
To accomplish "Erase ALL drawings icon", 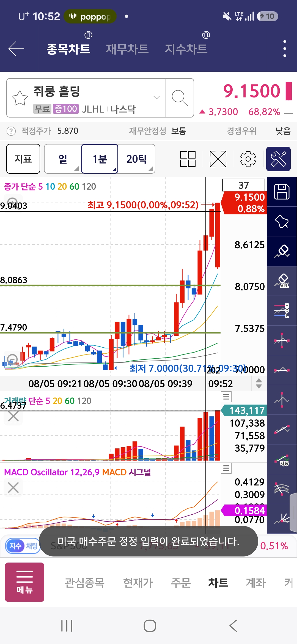I will (282, 281).
